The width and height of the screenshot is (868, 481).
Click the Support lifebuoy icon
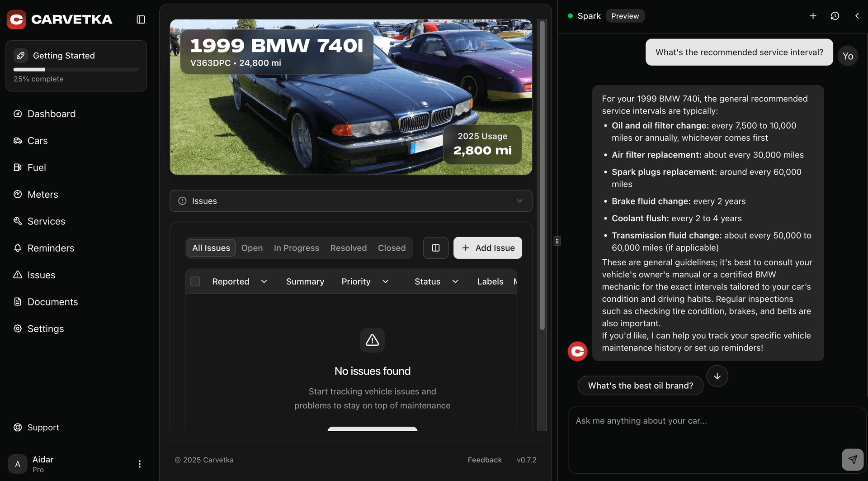18,427
